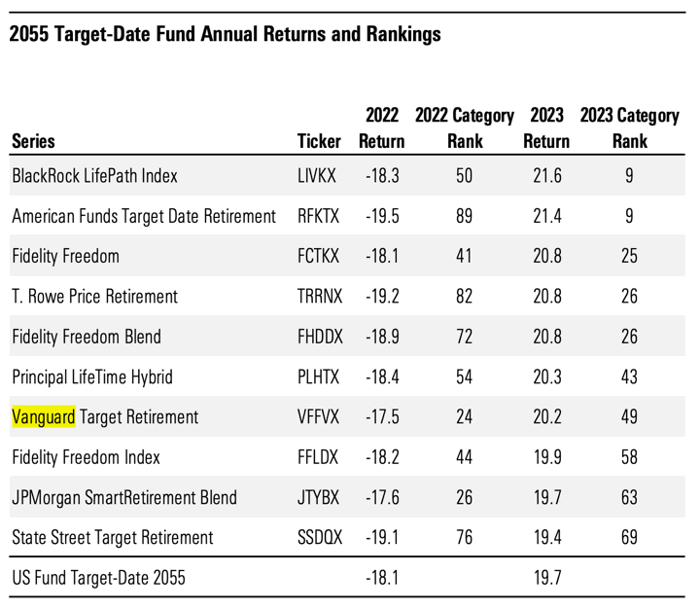Select the Fidelity Freedom Index row name
This screenshot has width=700, height=609.
[x=87, y=457]
